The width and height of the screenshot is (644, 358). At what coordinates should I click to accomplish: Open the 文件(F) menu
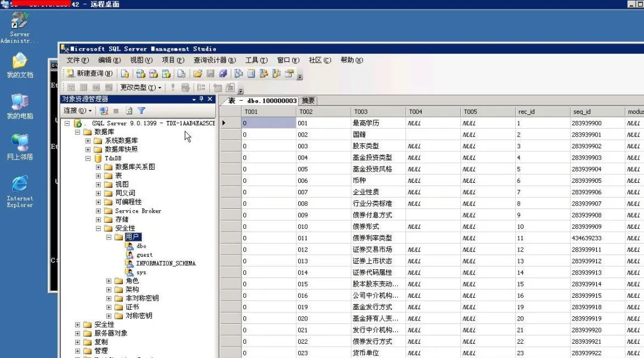[x=78, y=60]
